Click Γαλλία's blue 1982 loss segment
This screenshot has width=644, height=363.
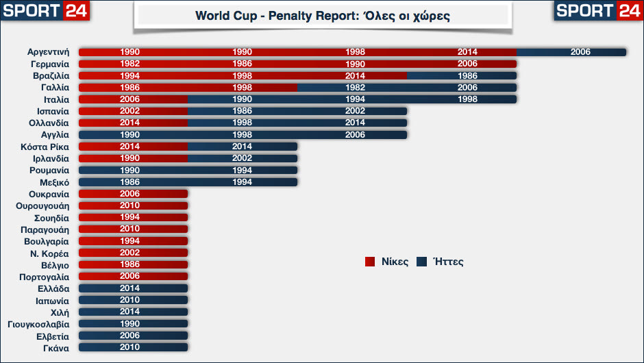coord(355,88)
